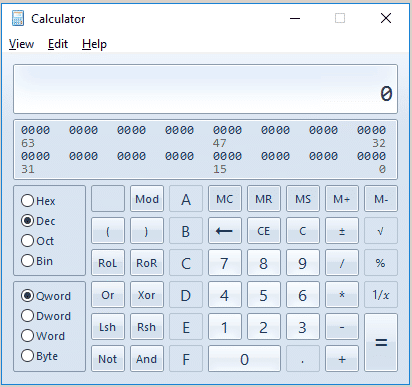Click the hex digit A key
This screenshot has height=387, width=412.
pos(186,199)
